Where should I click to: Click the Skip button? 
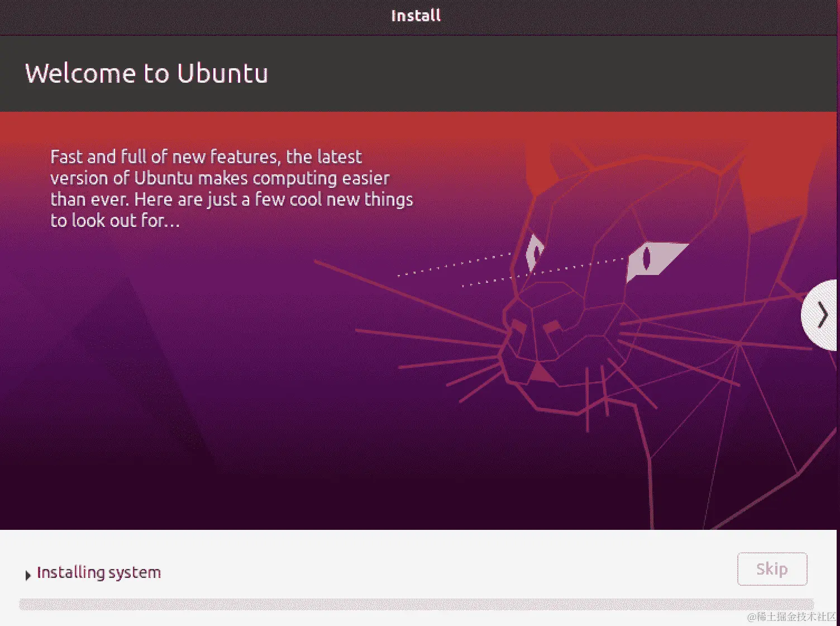[772, 569]
